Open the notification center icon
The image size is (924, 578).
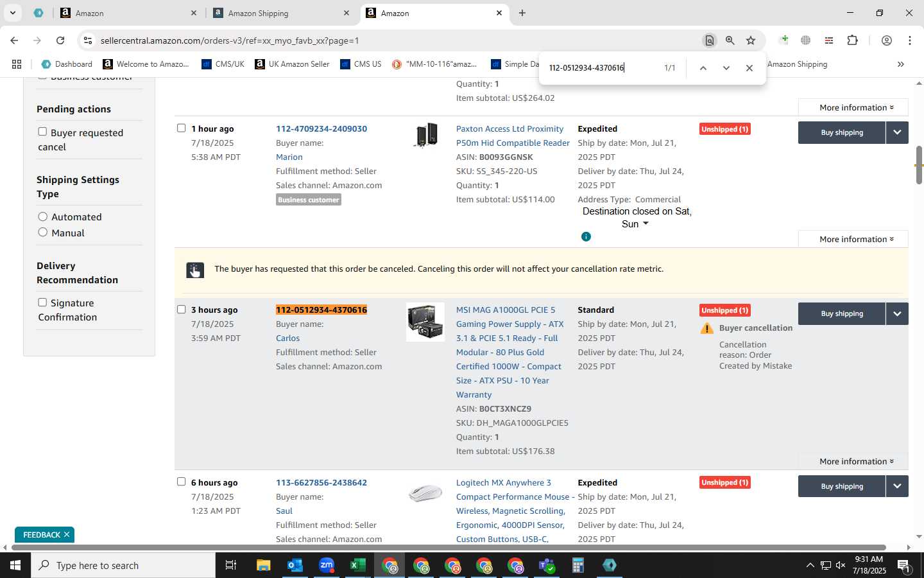[903, 566]
